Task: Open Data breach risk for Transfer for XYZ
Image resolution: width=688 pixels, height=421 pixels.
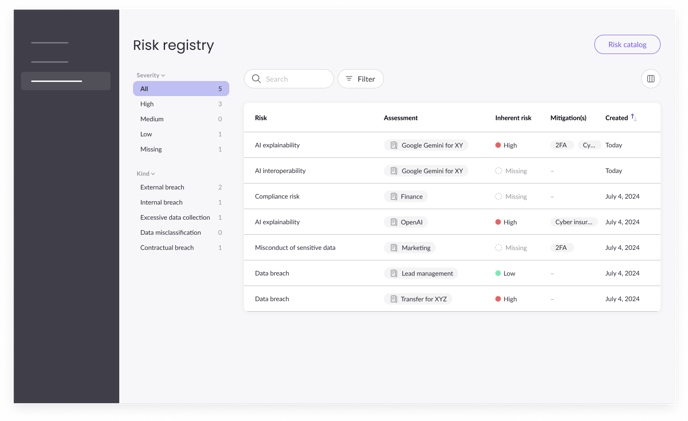Action: tap(452, 299)
